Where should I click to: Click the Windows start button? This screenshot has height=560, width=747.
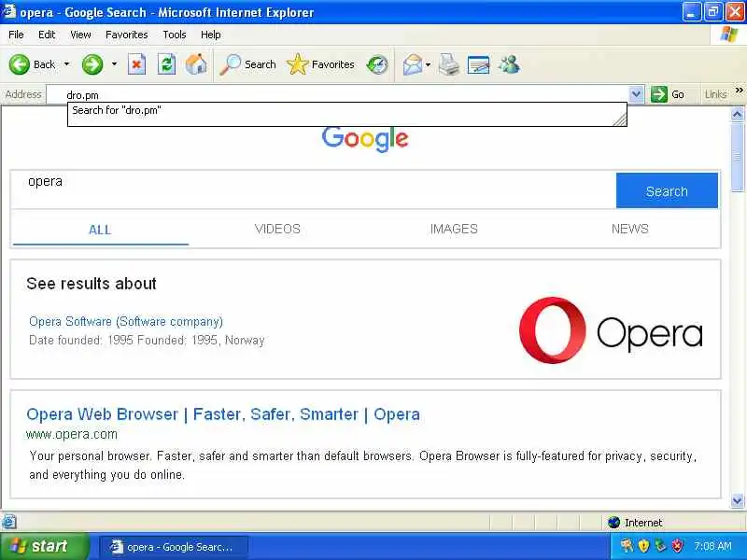[44, 546]
